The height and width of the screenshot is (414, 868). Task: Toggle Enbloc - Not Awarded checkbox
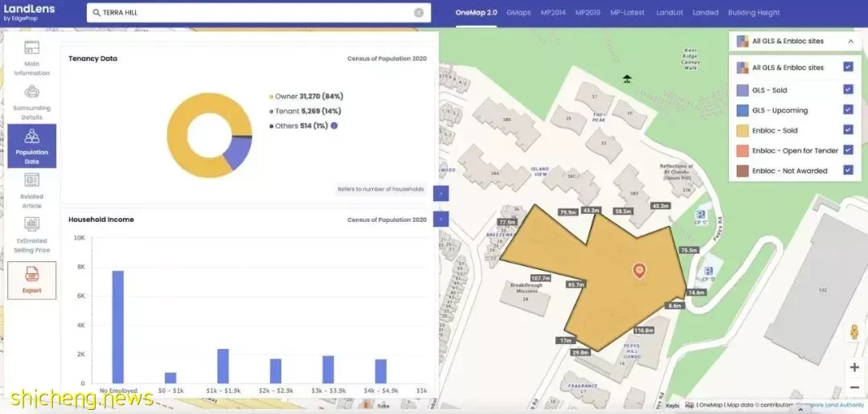848,170
